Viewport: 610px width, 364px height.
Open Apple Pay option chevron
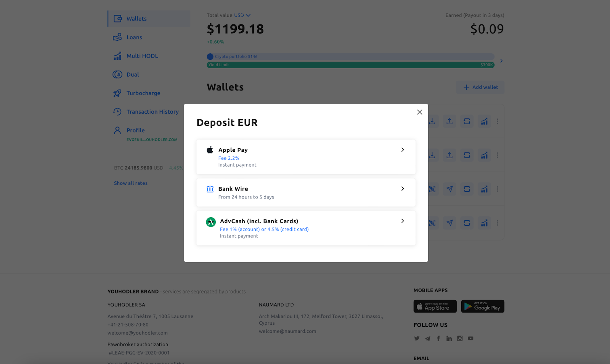point(403,150)
